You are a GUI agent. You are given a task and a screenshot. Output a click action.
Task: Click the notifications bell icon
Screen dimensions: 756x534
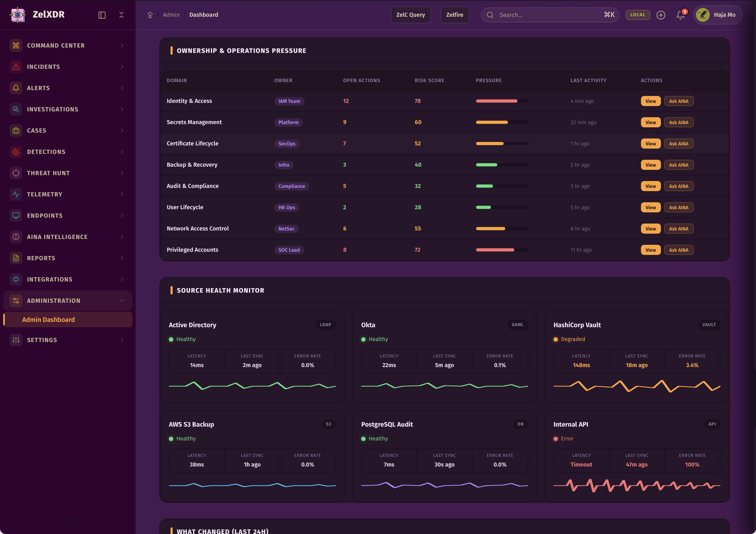[680, 15]
